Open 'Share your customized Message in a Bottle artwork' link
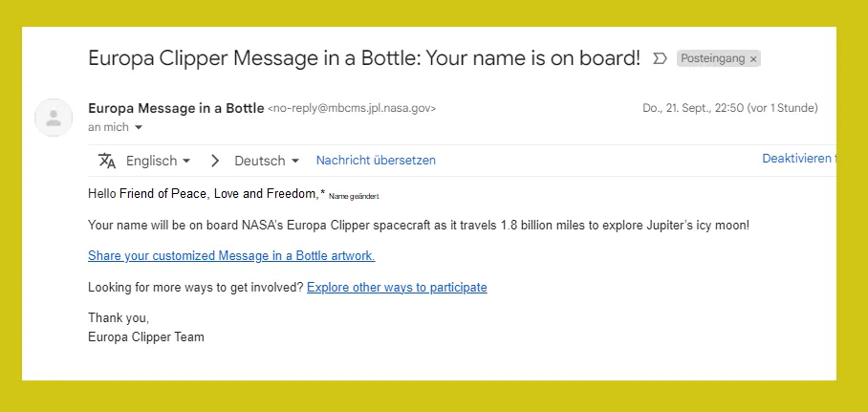Screen dimensions: 868x412 [x=231, y=256]
